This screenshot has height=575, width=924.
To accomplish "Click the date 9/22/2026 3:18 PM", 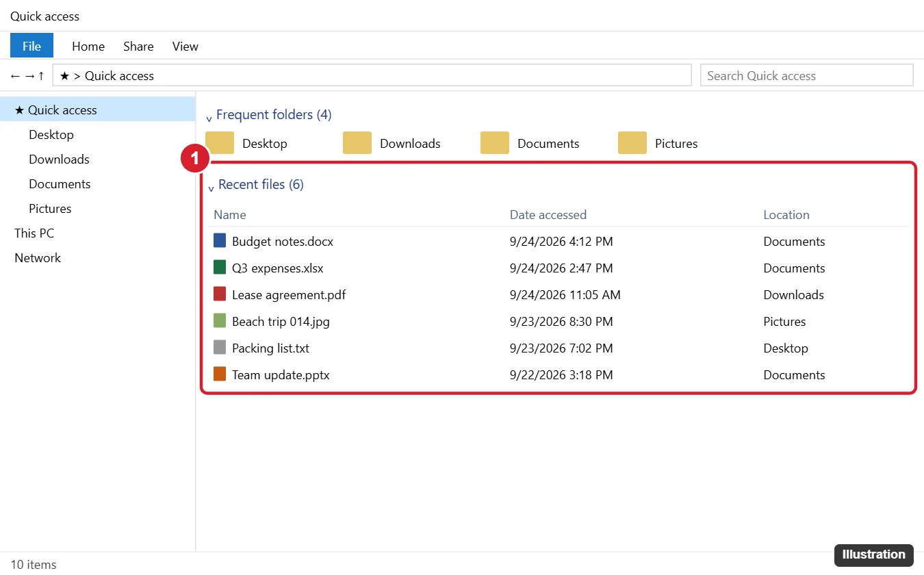I will [x=561, y=374].
